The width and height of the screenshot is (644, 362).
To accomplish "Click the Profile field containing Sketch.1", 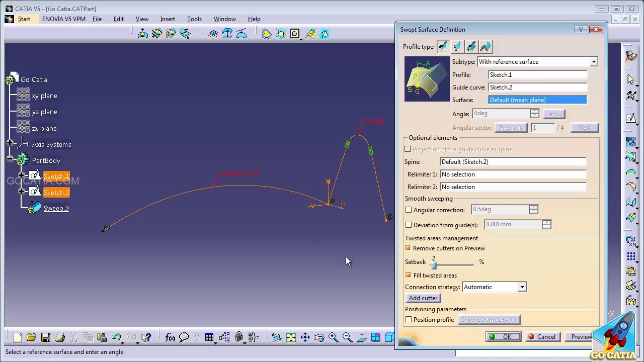I will (537, 75).
